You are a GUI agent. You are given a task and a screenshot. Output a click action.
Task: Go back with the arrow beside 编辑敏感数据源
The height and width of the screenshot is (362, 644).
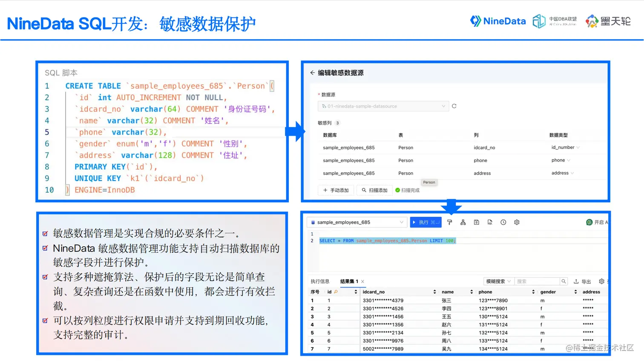click(x=313, y=73)
